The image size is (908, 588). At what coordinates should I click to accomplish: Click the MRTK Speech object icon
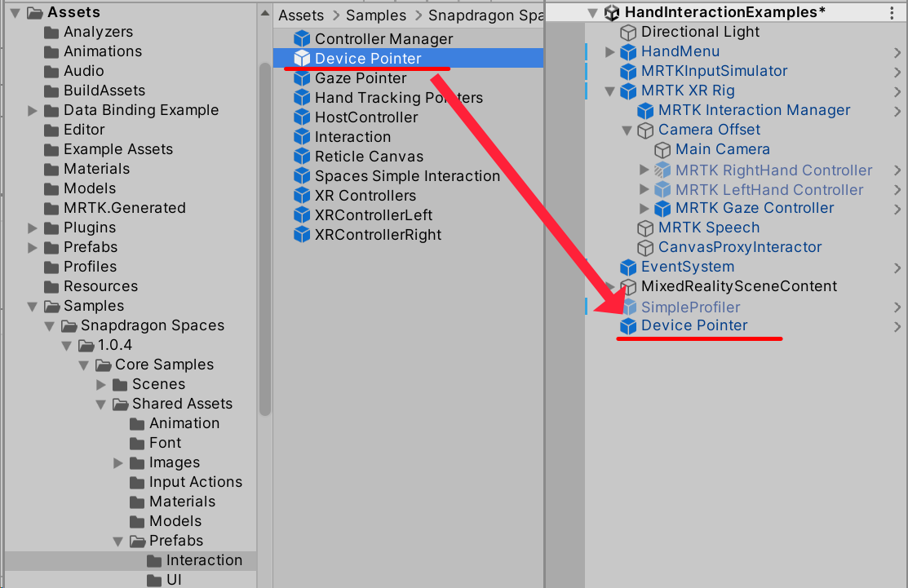tap(645, 228)
